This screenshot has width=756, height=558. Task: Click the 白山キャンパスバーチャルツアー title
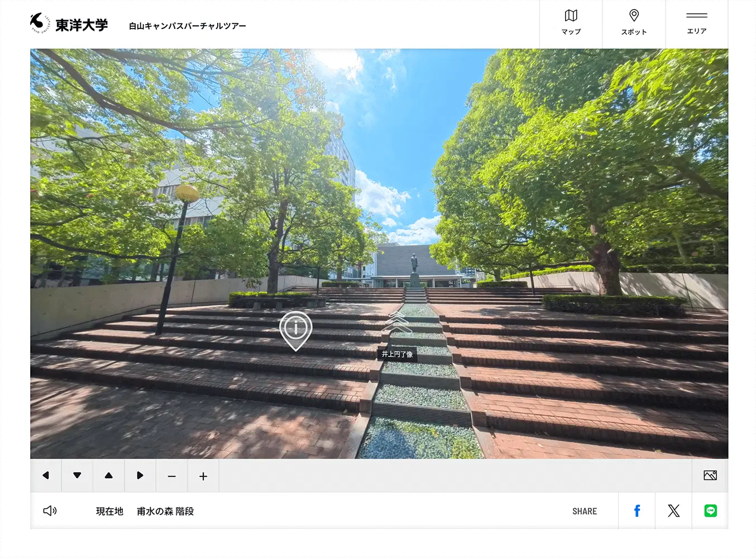(187, 26)
